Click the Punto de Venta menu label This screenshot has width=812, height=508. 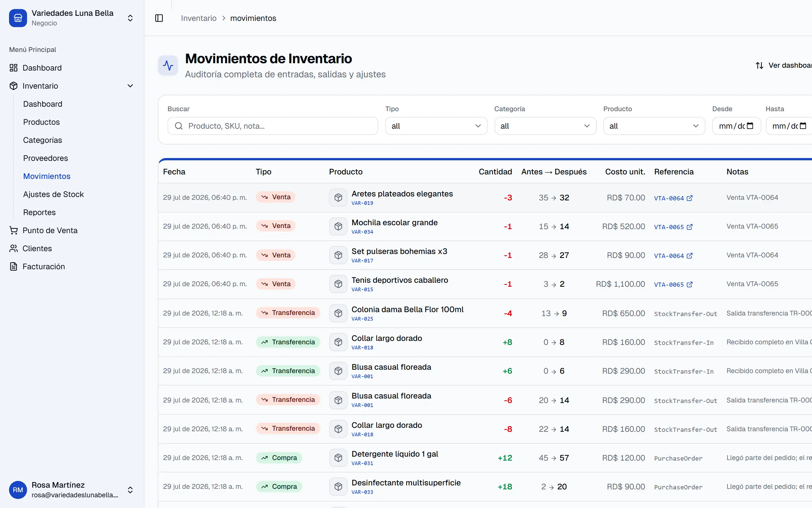pos(50,231)
